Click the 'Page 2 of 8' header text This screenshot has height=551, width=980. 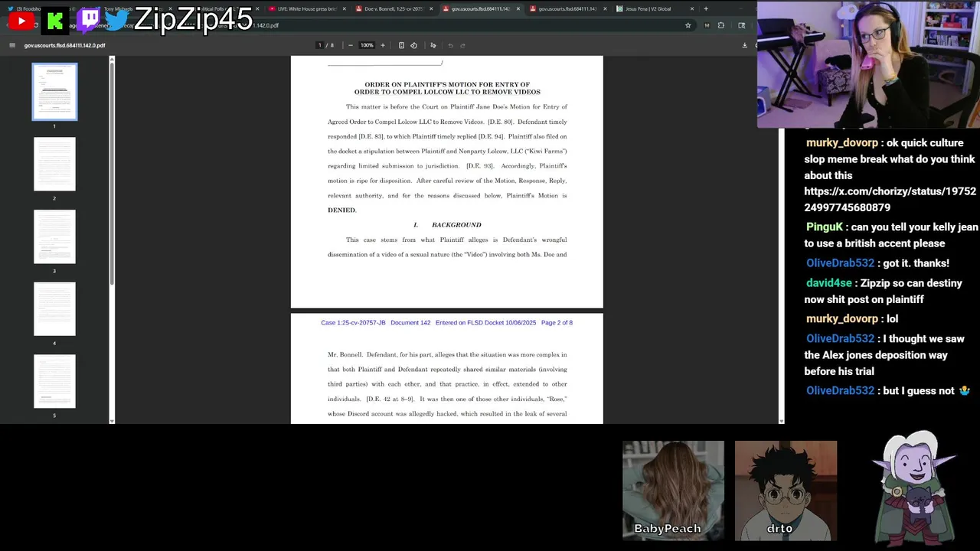[557, 323]
